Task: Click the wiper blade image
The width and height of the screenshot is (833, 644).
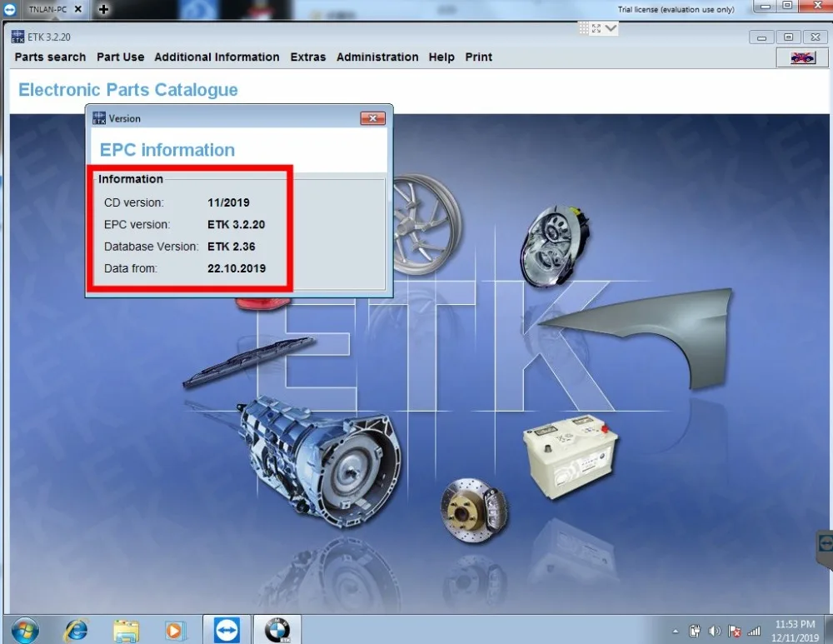Action: click(250, 362)
